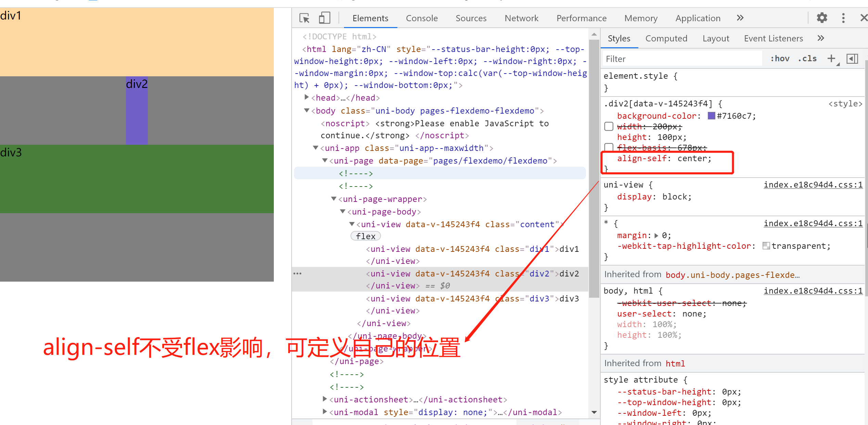Open index.e18c94d4.css link beside uni-view rule
868x425 pixels.
(813, 185)
